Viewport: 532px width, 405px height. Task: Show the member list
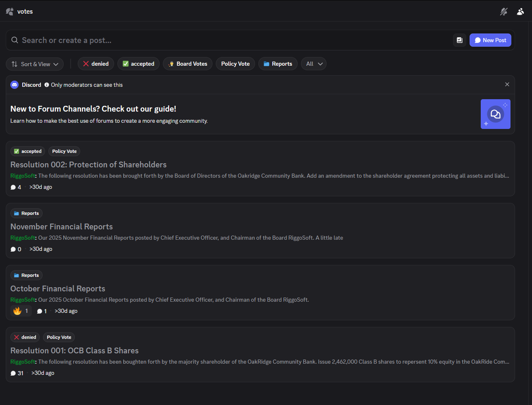520,12
